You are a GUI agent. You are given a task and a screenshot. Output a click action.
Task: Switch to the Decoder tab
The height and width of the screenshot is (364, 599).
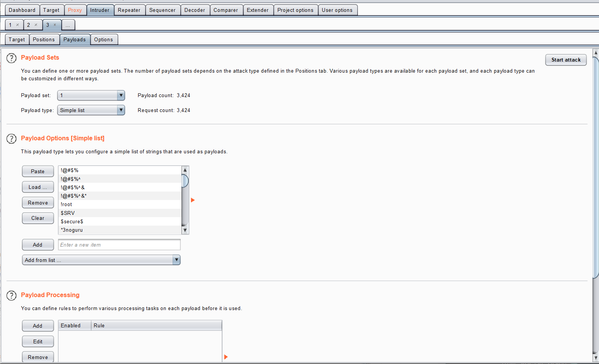pyautogui.click(x=195, y=10)
